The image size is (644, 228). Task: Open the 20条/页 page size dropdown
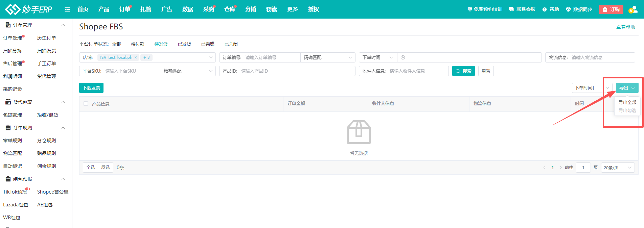click(x=618, y=168)
